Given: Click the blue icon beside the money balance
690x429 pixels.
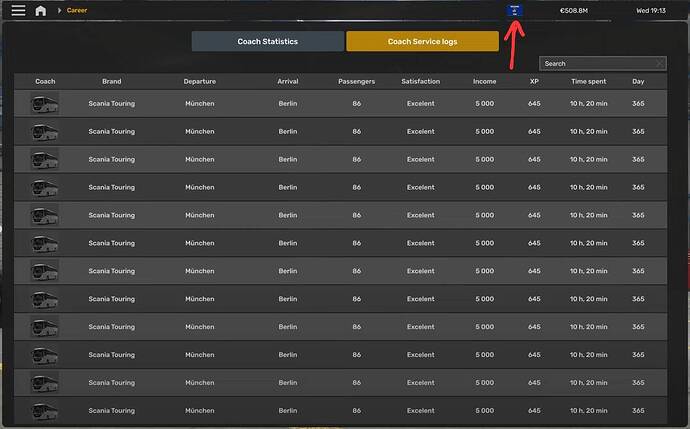Looking at the screenshot, I should (x=514, y=11).
